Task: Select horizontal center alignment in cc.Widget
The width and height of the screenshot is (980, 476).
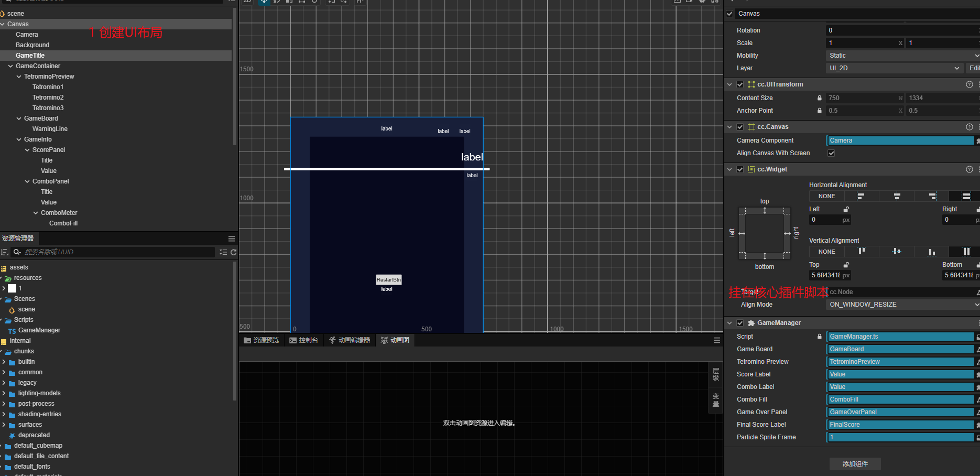Action: tap(897, 196)
